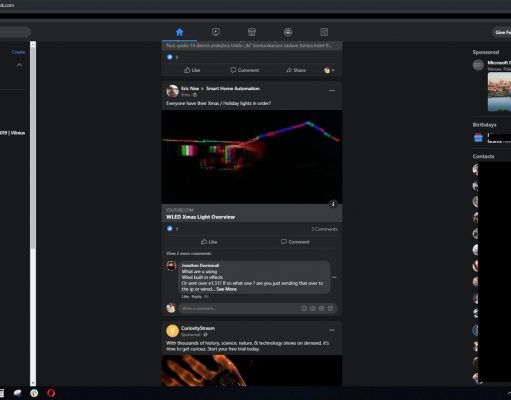Screen dimensions: 511x400
Task: Click the info icon on video preview
Action: 333,204
